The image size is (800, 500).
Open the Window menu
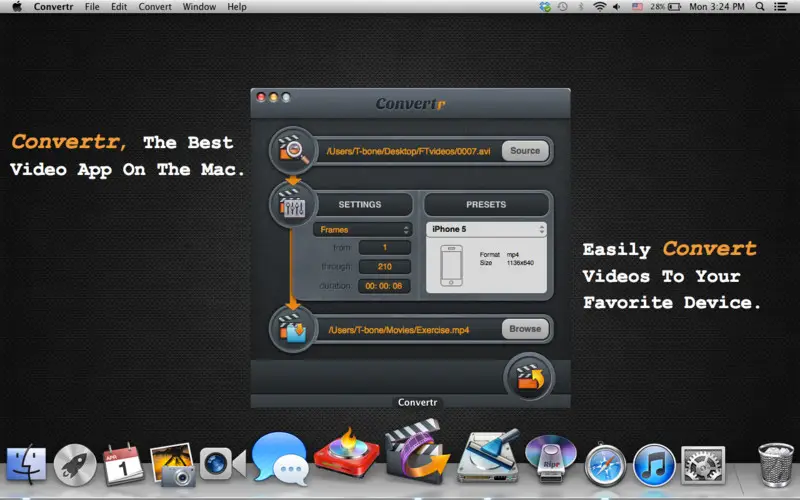click(x=199, y=7)
